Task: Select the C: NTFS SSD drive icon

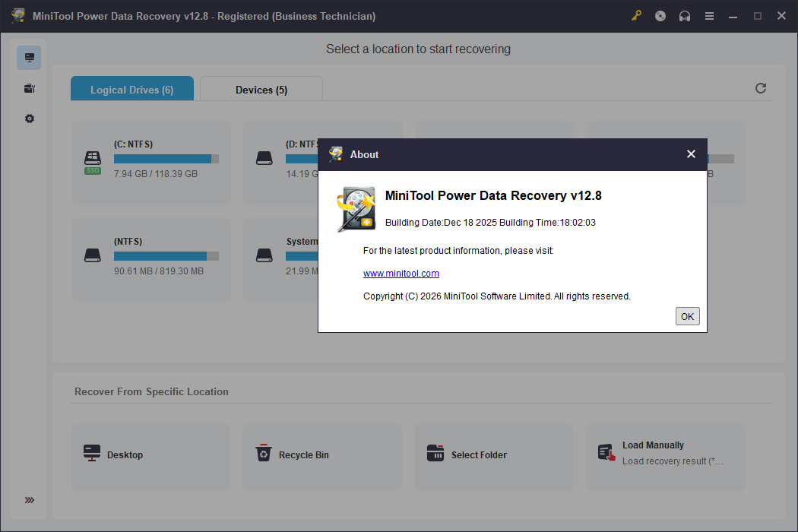Action: pyautogui.click(x=93, y=163)
